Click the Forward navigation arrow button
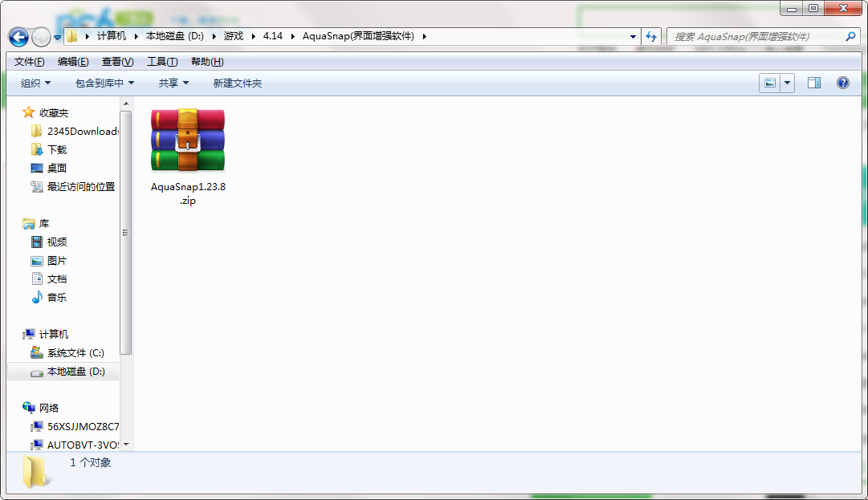The width and height of the screenshot is (868, 500). (42, 37)
